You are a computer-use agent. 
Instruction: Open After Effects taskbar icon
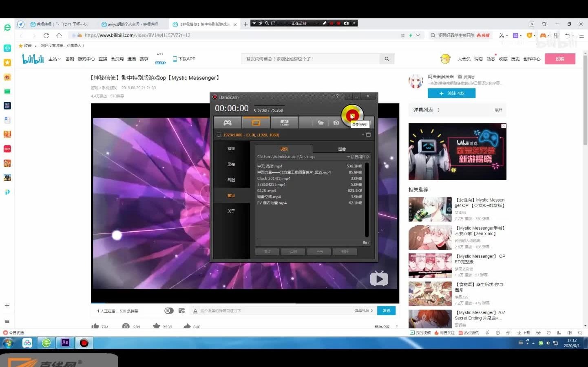[65, 343]
